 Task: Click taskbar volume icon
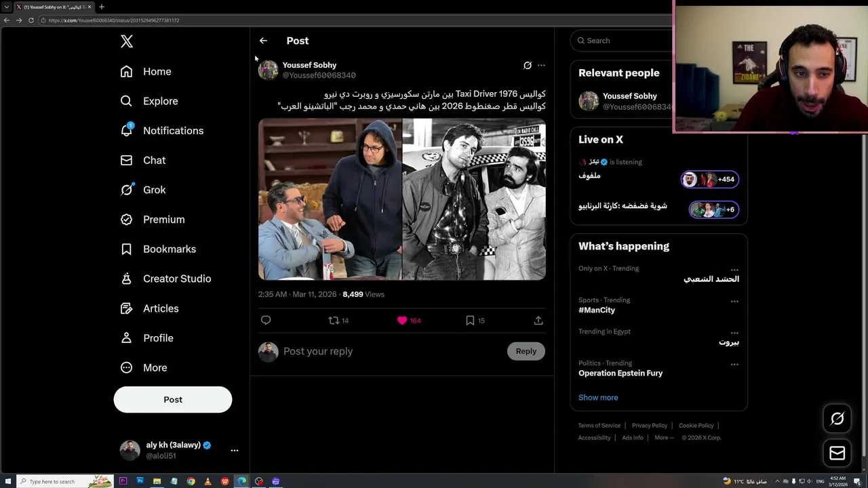point(810,481)
